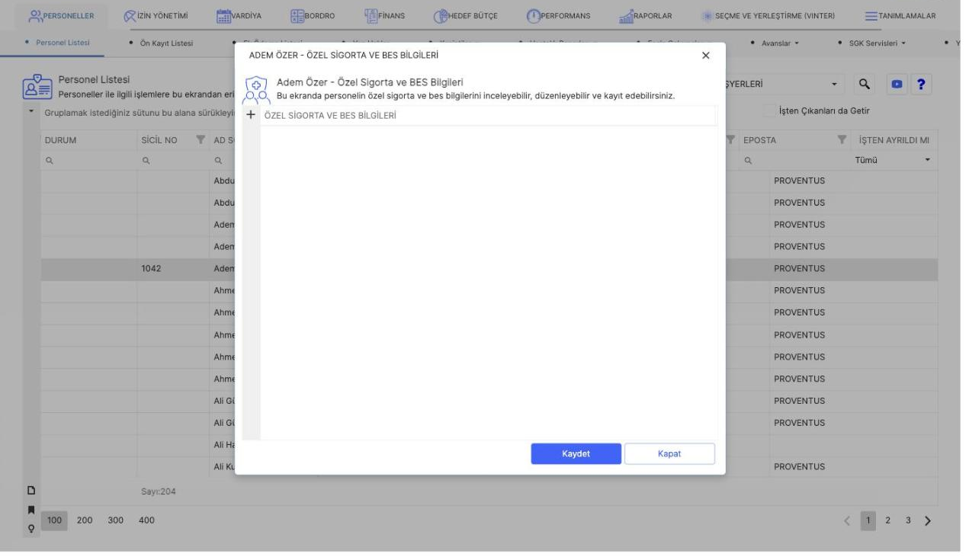Click the HEDEF BÜTÇE pie icon

(x=441, y=16)
